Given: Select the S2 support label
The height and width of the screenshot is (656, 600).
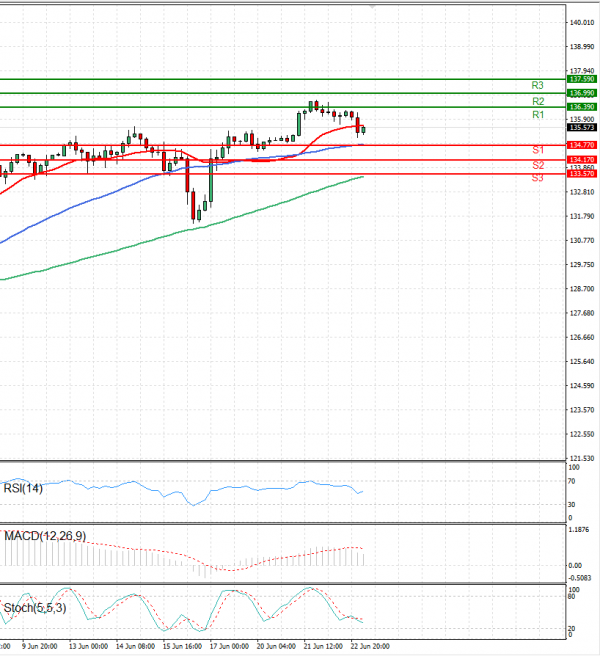Looking at the screenshot, I should [x=538, y=165].
